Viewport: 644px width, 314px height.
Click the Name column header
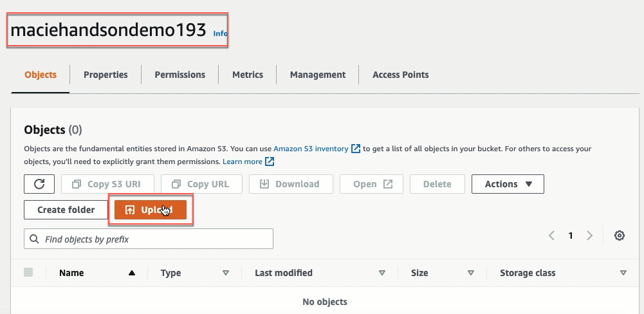(x=71, y=273)
